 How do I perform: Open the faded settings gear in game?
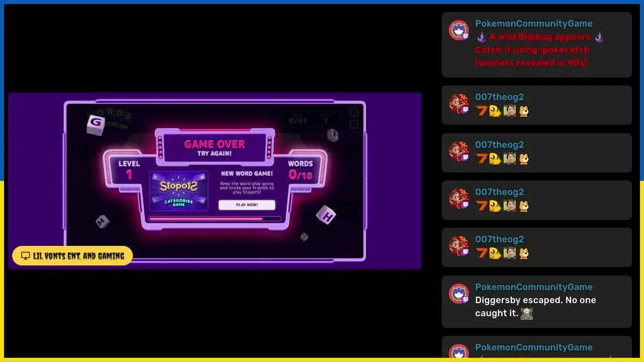point(354,124)
